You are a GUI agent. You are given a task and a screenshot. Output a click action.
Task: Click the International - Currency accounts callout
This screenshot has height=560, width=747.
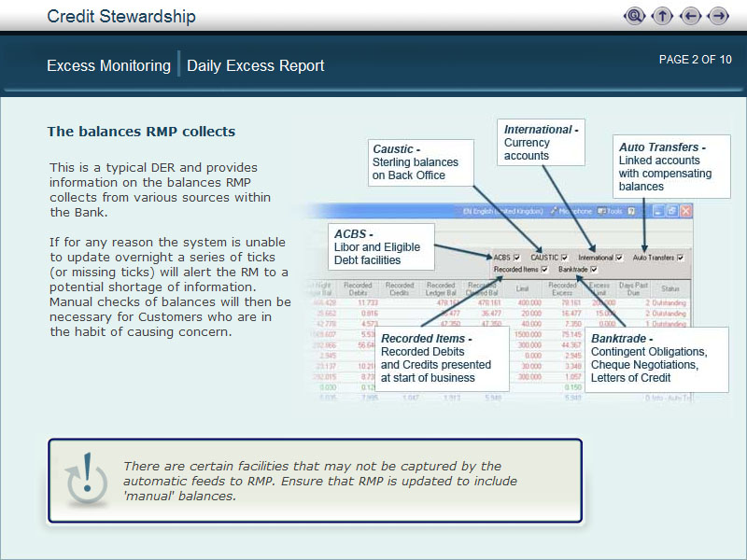[541, 143]
